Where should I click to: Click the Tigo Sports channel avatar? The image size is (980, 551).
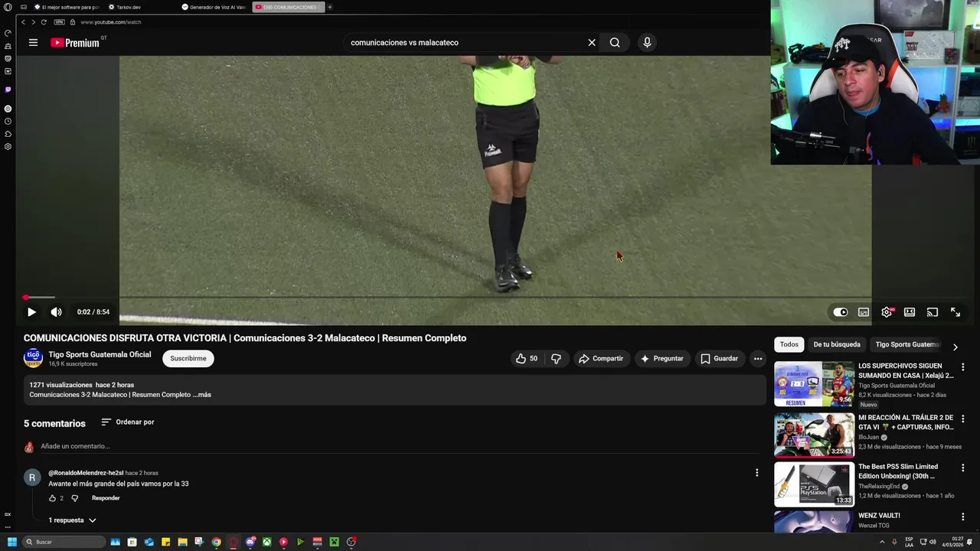[x=33, y=358]
